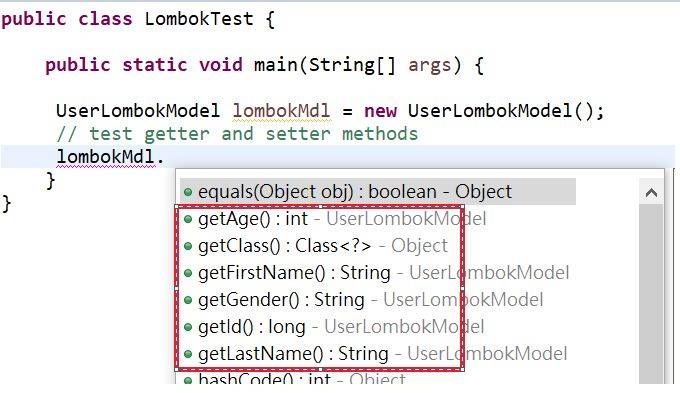
Task: Click the green method icon beside getAge()
Action: tap(188, 219)
